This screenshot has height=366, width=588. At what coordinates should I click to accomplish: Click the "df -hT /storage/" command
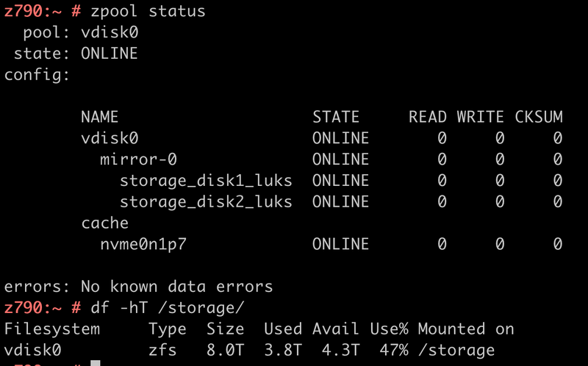pos(168,307)
